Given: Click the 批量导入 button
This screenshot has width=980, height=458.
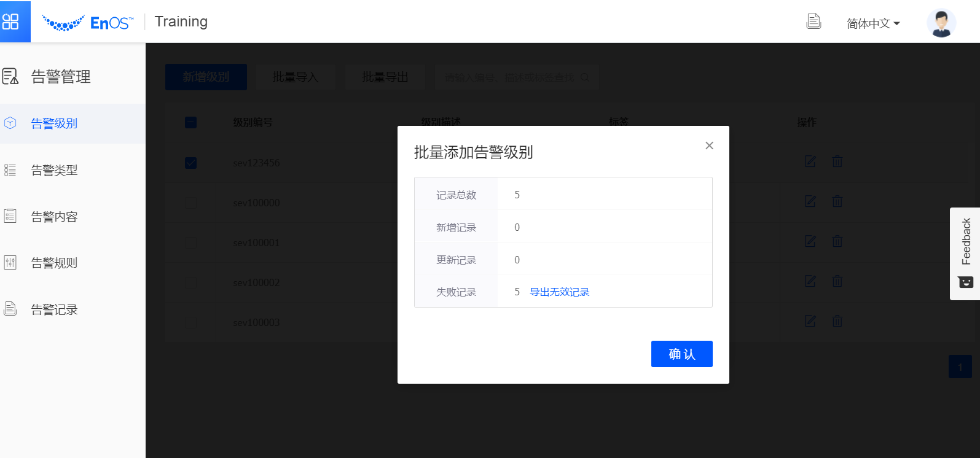Looking at the screenshot, I should [x=296, y=77].
